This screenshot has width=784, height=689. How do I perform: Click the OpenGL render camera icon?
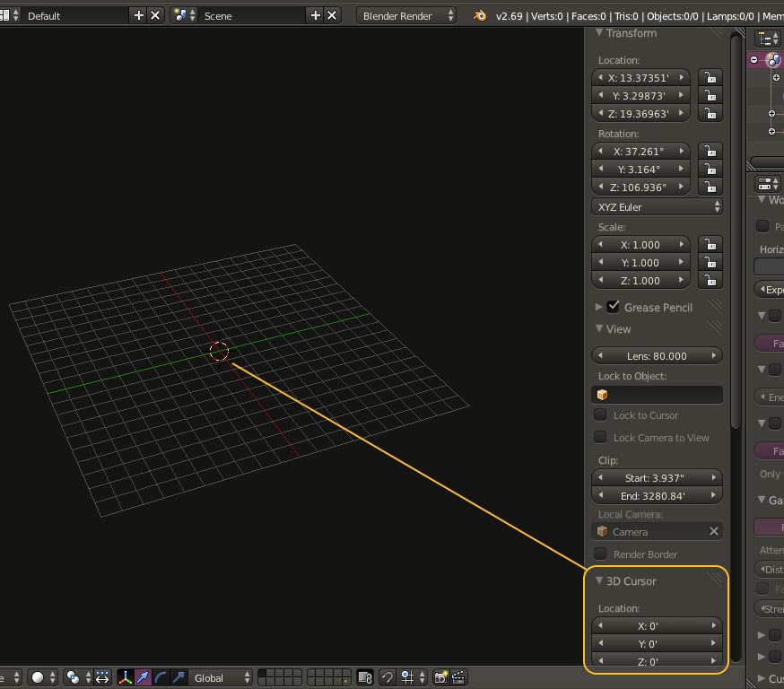(440, 677)
